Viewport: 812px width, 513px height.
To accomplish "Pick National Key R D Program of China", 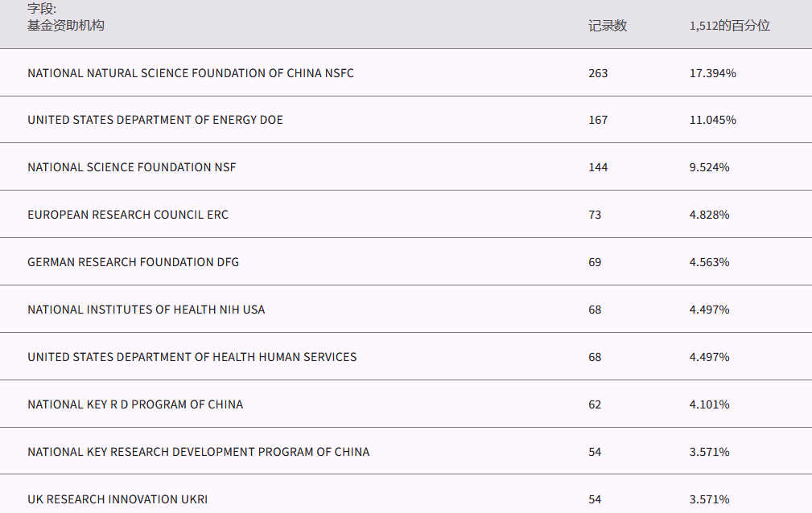I will (135, 404).
